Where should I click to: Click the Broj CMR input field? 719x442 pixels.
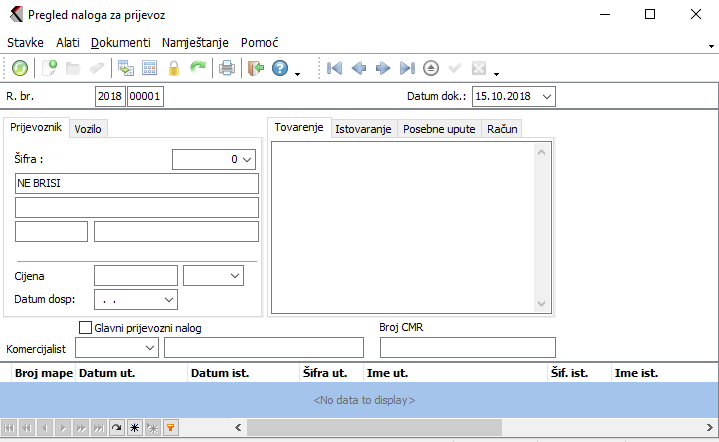(x=467, y=347)
